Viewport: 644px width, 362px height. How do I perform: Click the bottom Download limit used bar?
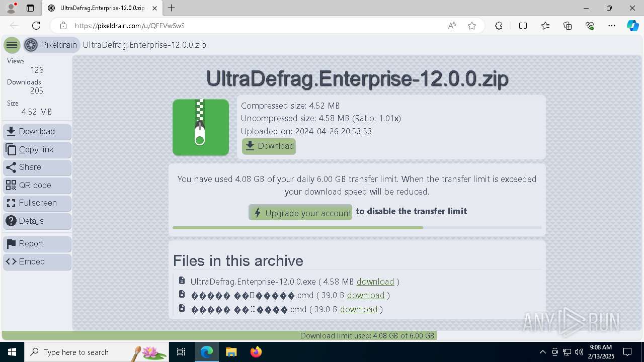tap(322, 335)
